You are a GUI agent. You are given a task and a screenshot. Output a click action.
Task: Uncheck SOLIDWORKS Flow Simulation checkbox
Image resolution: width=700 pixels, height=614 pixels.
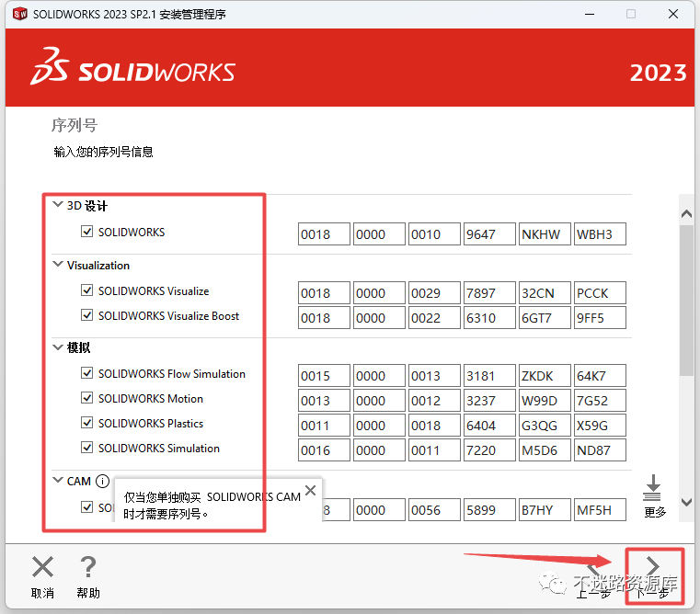pos(86,372)
